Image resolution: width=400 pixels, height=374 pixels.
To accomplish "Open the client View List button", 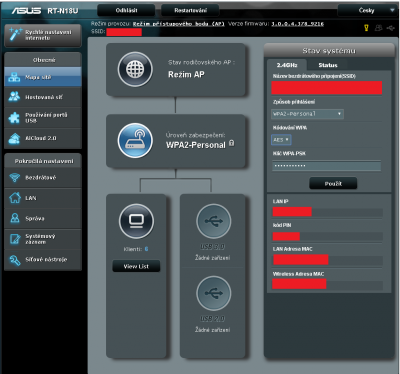I will (x=136, y=266).
